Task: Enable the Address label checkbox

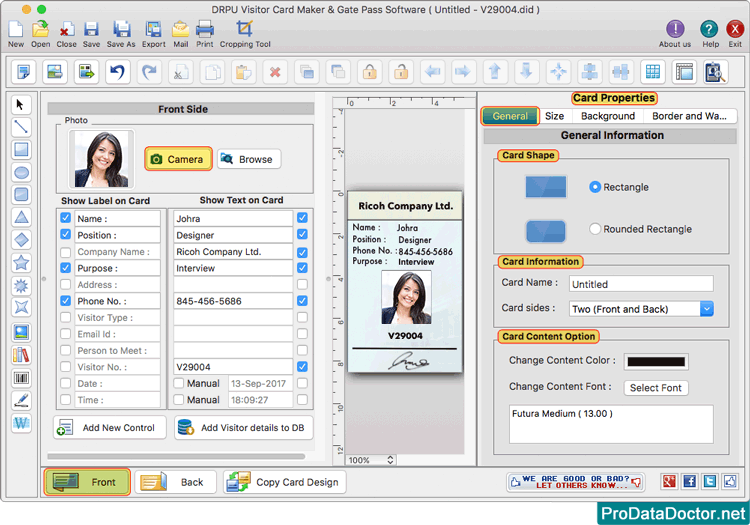Action: (66, 284)
